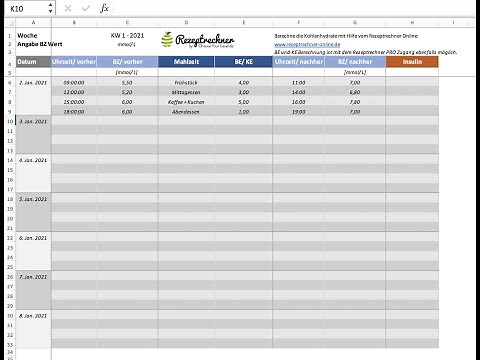
Task: Click the Uhrzeit/ vorher header cell
Action: (74, 62)
